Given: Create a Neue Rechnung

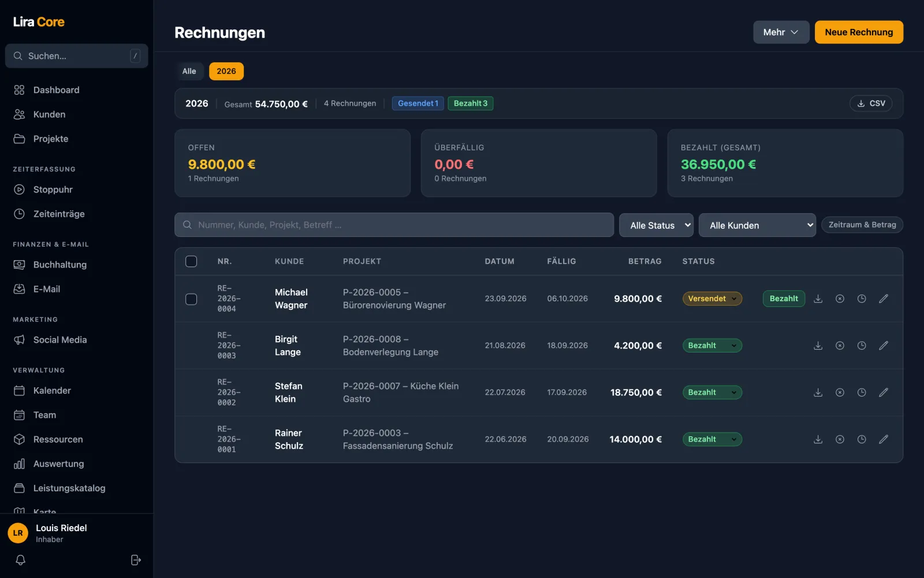Looking at the screenshot, I should click(859, 32).
